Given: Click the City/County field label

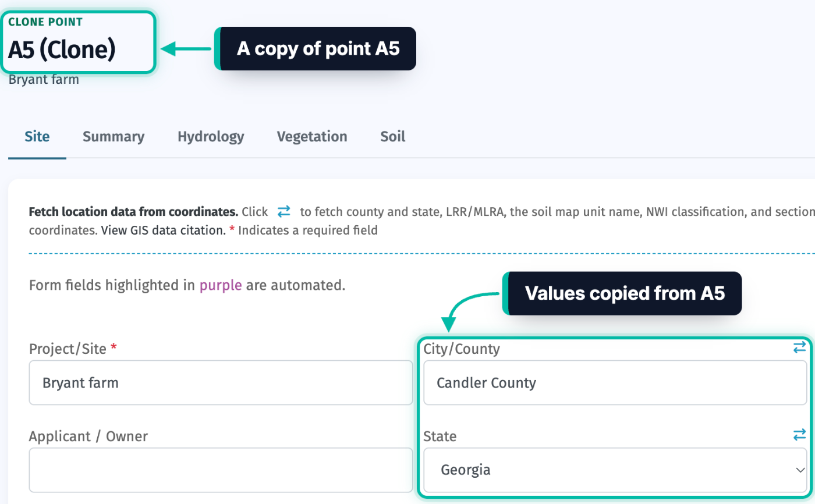Looking at the screenshot, I should tap(462, 349).
